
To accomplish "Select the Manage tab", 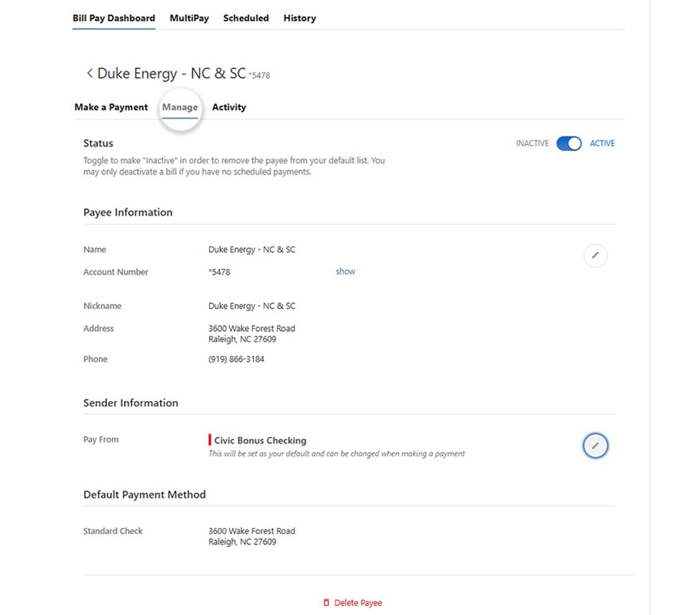I will (x=180, y=107).
